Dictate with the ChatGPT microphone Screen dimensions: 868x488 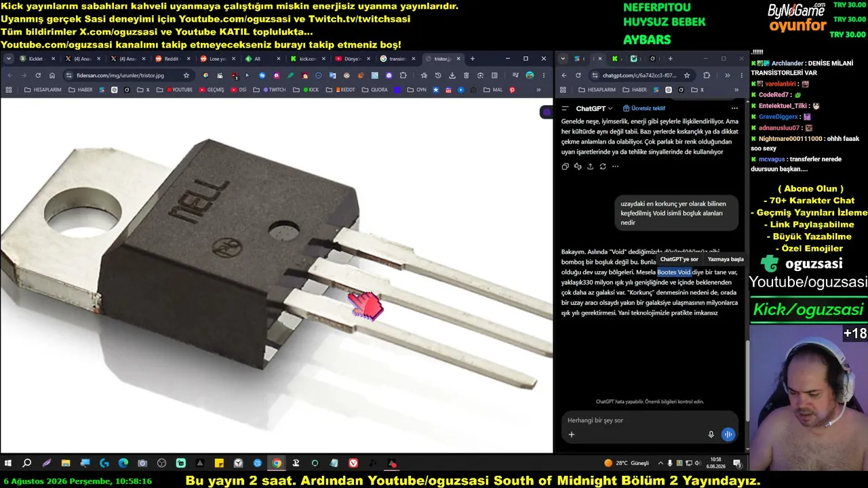click(711, 434)
